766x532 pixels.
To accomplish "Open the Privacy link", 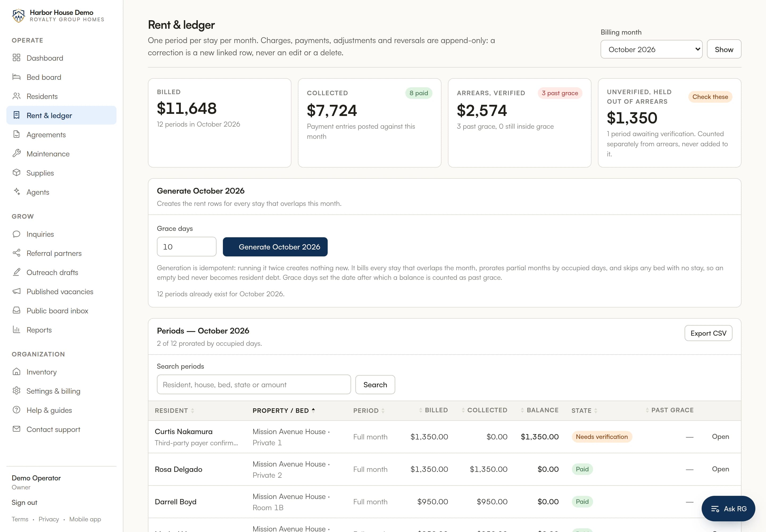I will tap(49, 519).
